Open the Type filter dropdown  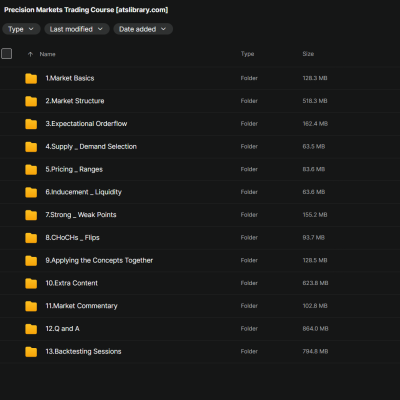tap(21, 29)
